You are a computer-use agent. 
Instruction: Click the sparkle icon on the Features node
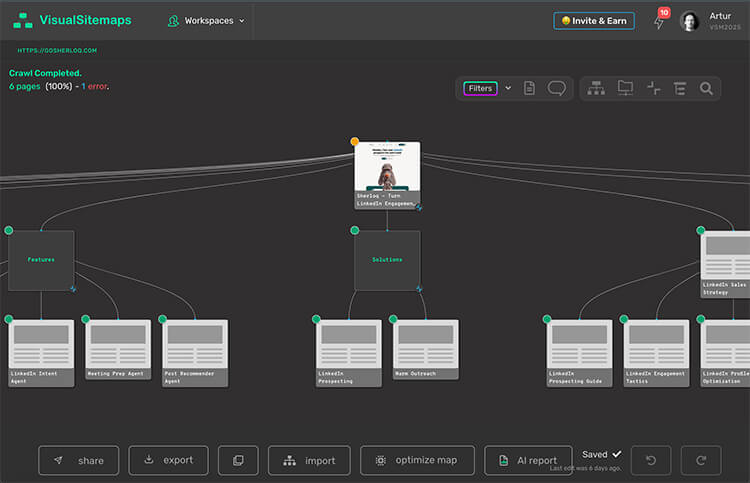click(73, 289)
